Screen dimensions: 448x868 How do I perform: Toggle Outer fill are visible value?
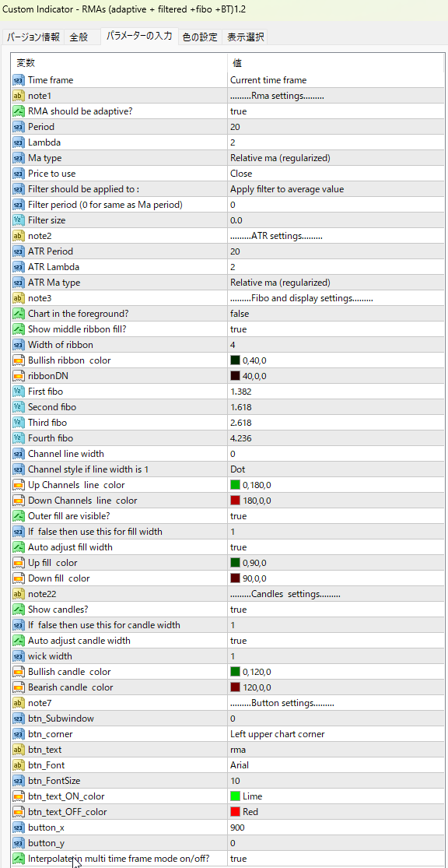pos(336,516)
